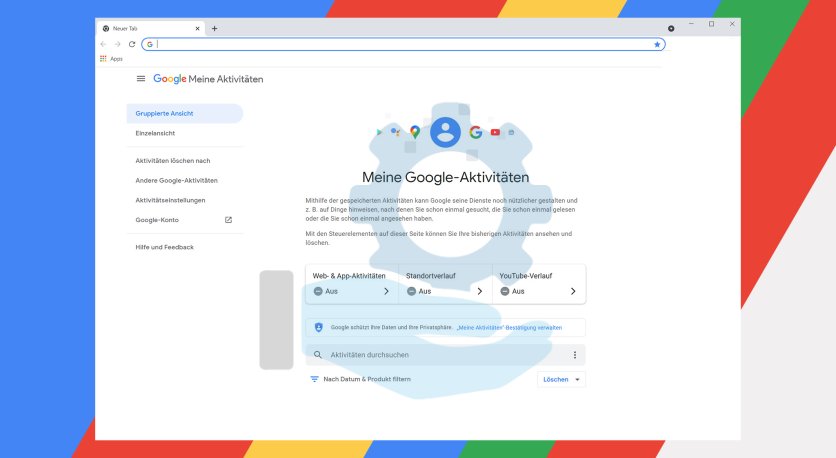
Task: Click the blue account avatar icon
Action: (x=445, y=132)
